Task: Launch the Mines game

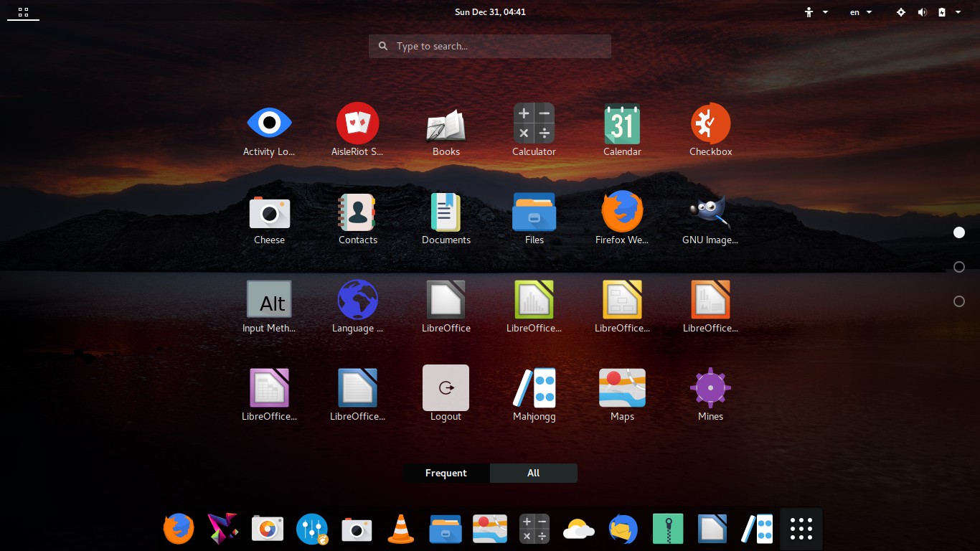Action: point(710,387)
